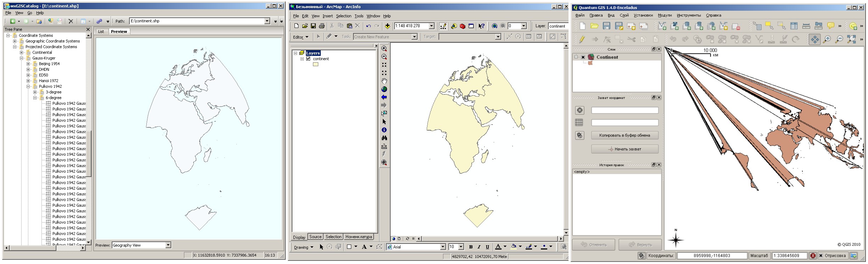Click the back arrow in wxGISCatalog toolbar
Screen dimensions: 868x264
tap(13, 21)
